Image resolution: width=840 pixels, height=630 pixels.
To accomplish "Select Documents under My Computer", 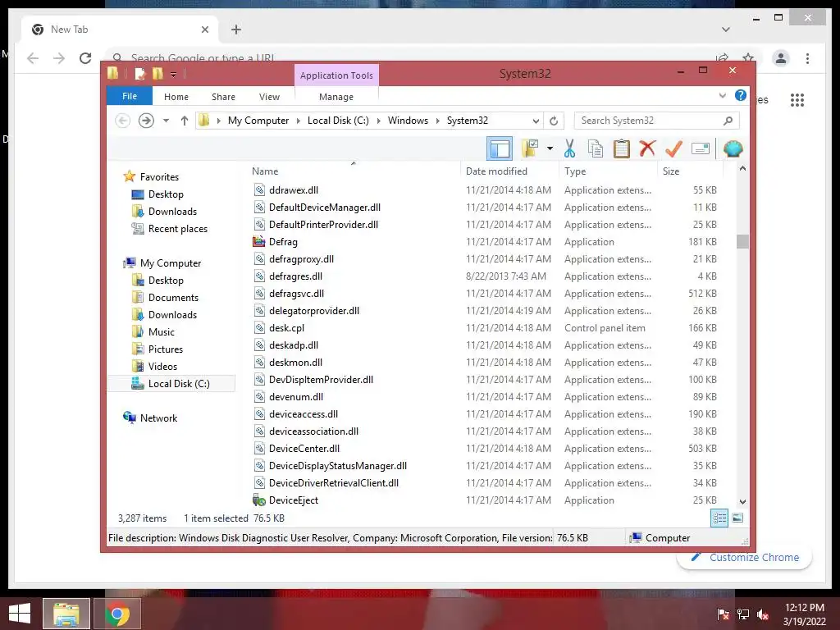I will tap(173, 297).
